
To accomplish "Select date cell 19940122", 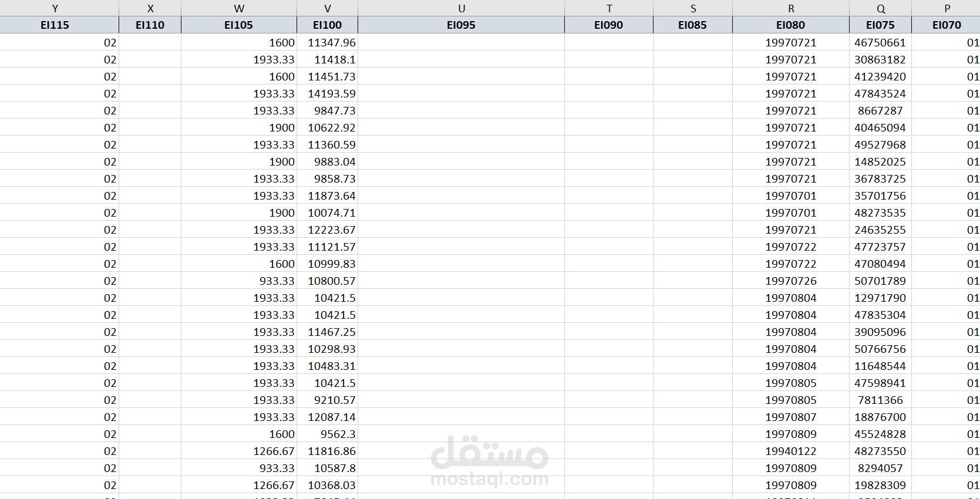I will coord(791,451).
